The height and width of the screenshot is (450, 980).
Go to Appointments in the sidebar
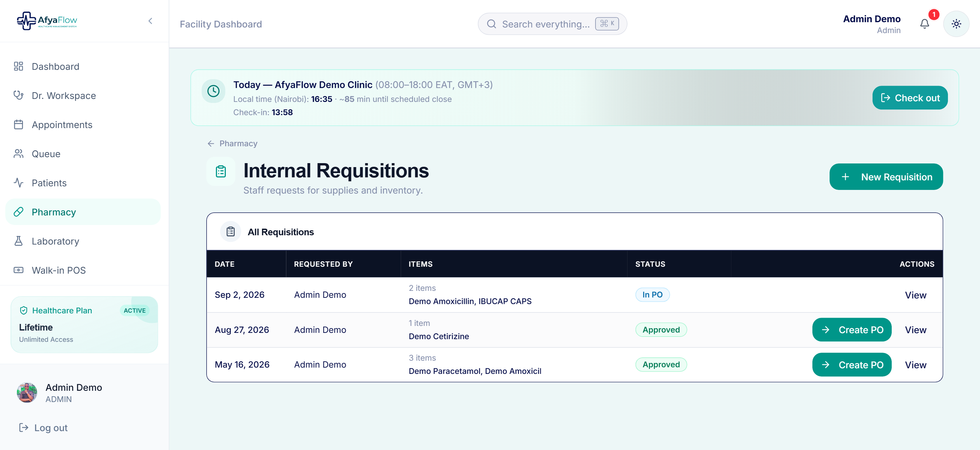pos(83,124)
